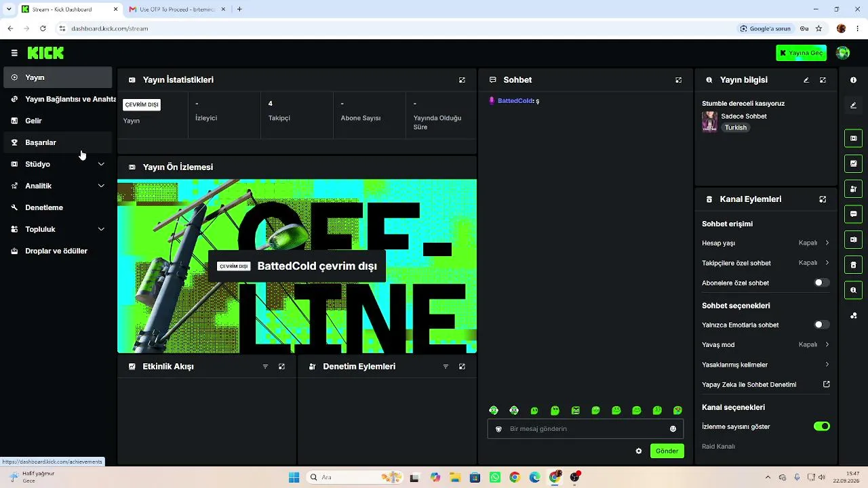Filter the Denetim Eylemleri list
The image size is (868, 488).
(x=446, y=367)
